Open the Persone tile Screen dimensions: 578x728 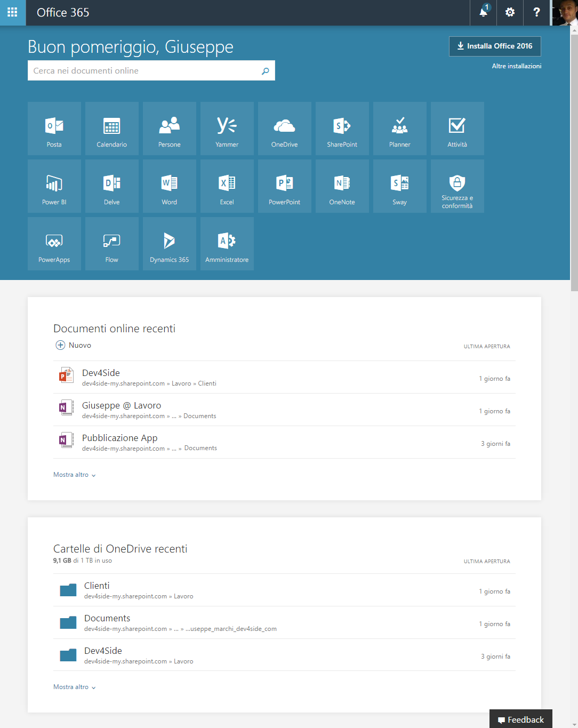click(170, 129)
